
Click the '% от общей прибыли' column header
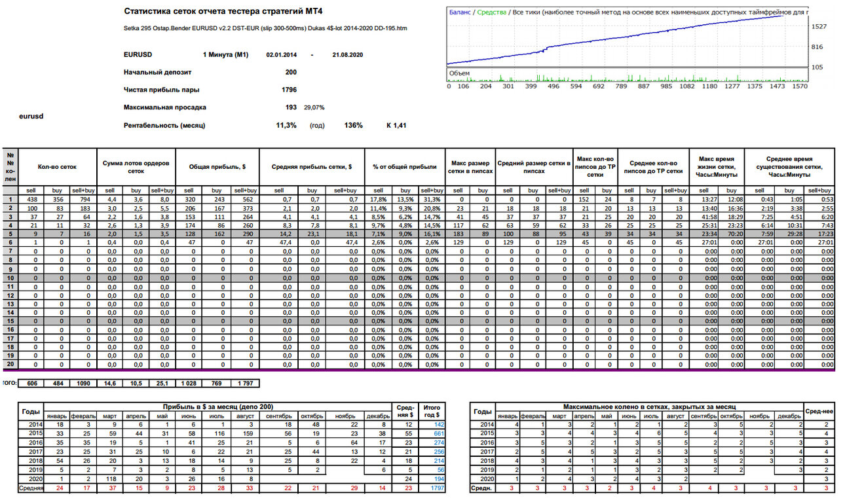pos(404,167)
